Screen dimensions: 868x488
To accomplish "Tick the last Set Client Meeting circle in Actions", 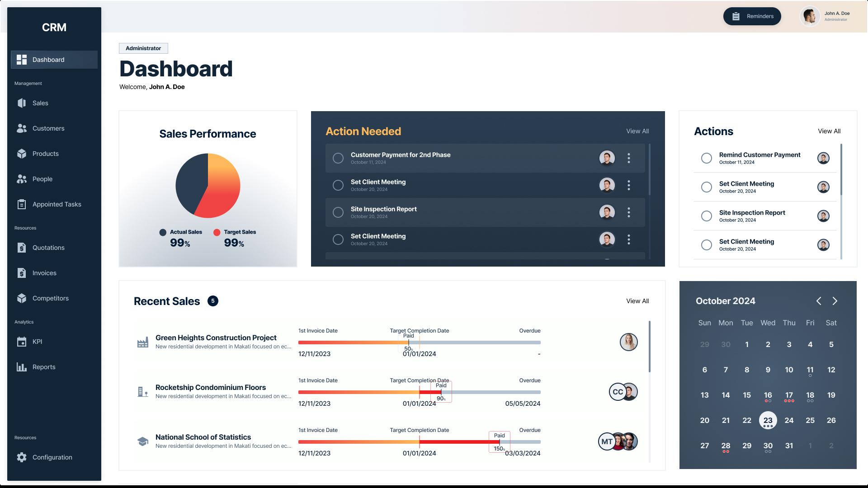I will 706,245.
